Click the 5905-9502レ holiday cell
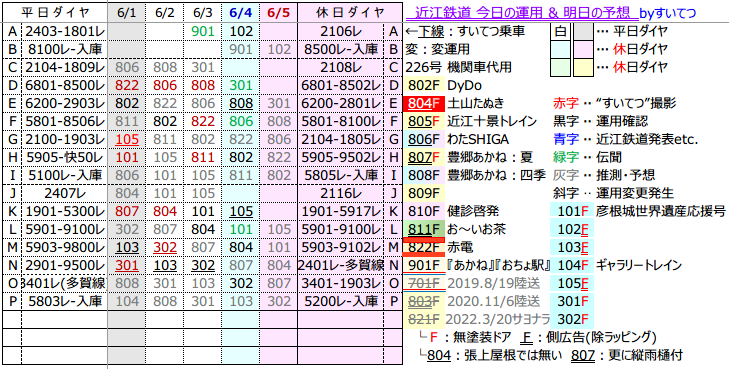The image size is (729, 369). click(x=341, y=158)
